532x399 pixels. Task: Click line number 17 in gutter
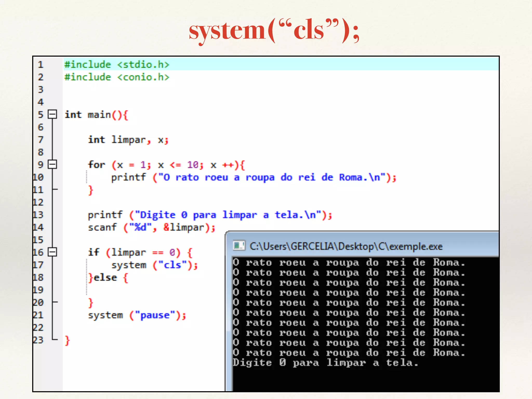pos(38,265)
